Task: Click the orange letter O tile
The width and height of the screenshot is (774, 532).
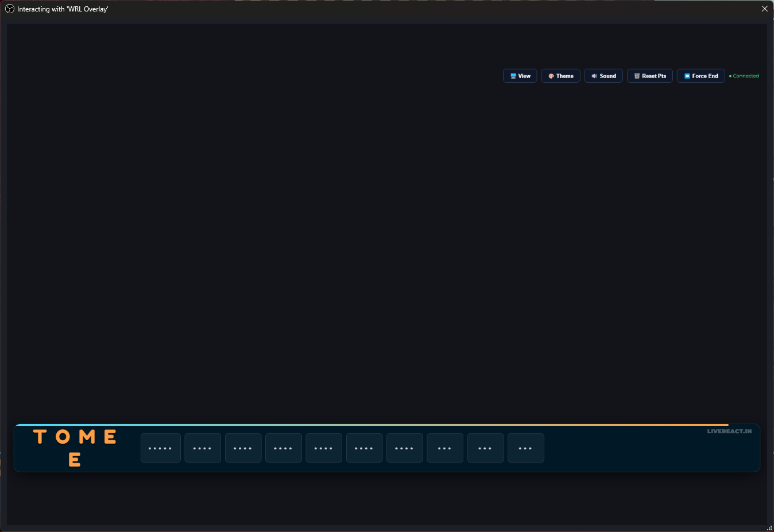Action: pos(63,437)
